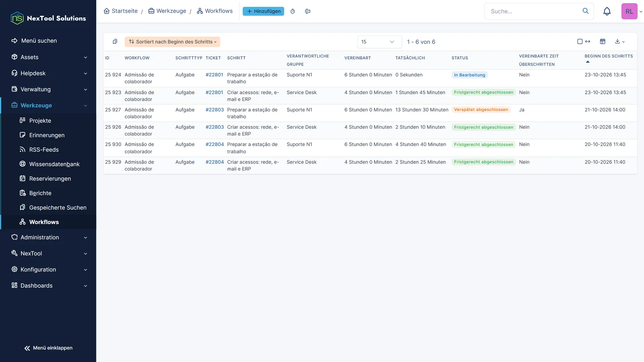Screen dimensions: 644x362
Task: Open RSS-Feeds in the sidebar
Action: tap(44, 150)
